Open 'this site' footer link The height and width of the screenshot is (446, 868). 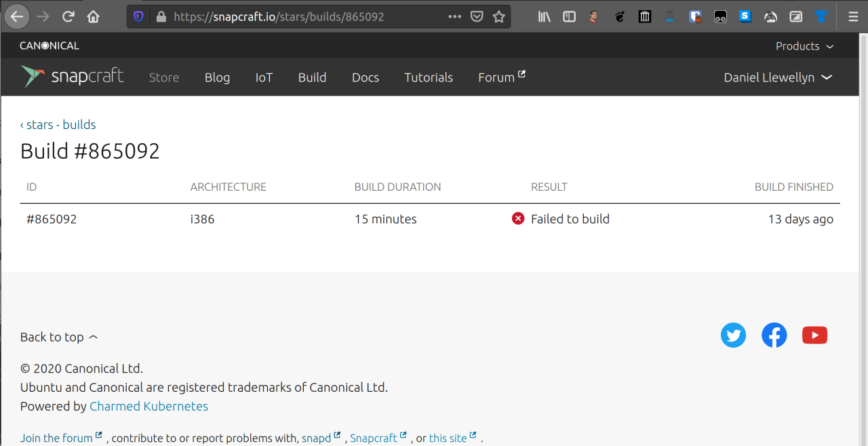453,438
